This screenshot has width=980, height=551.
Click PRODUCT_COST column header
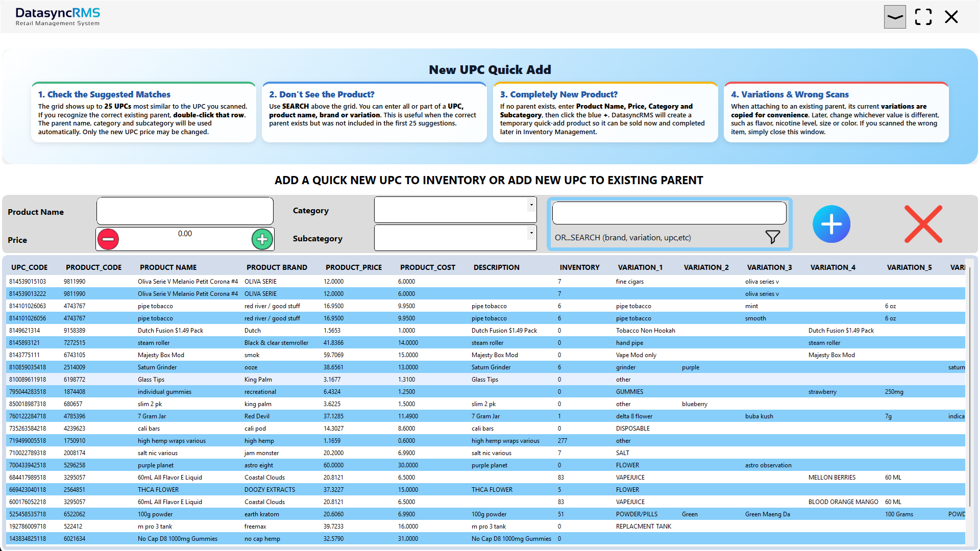point(428,267)
